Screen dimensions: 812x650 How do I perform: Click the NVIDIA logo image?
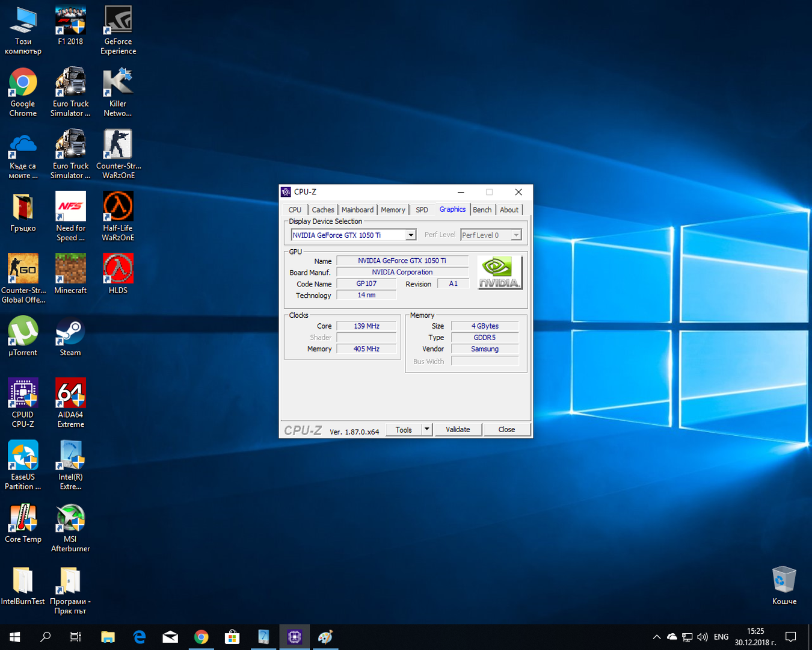(x=500, y=273)
